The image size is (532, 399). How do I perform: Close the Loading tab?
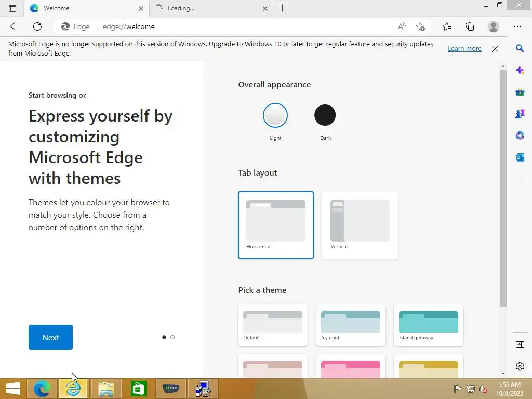click(x=265, y=8)
